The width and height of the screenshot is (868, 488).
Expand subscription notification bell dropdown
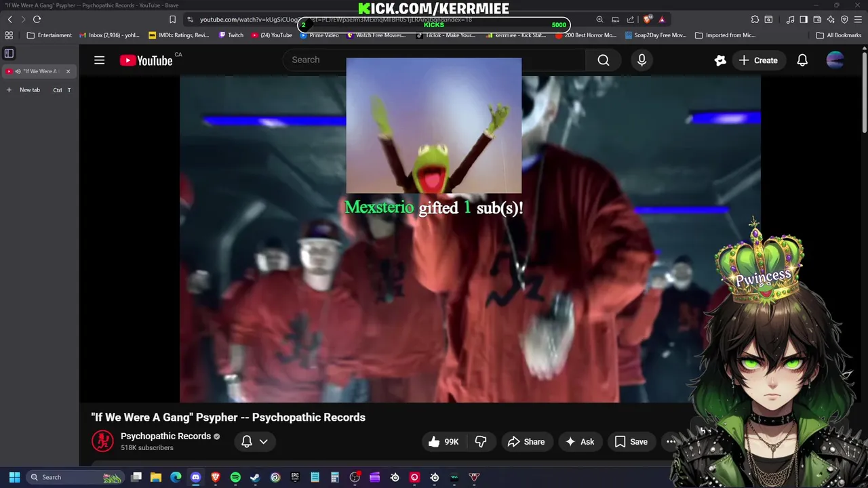(x=255, y=442)
